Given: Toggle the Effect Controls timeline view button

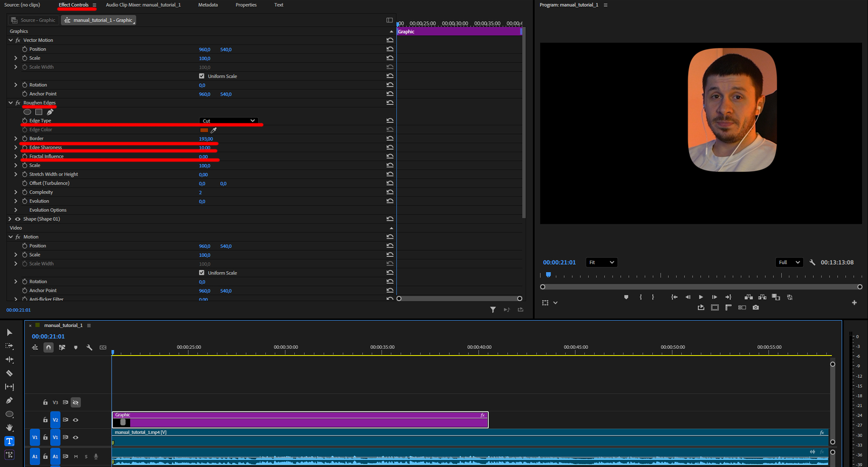Looking at the screenshot, I should tap(389, 20).
